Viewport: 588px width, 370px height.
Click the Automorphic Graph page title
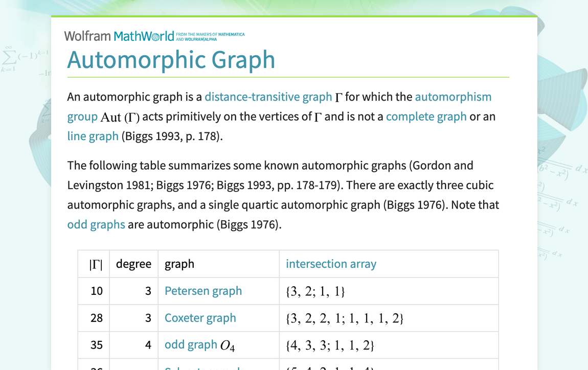171,60
